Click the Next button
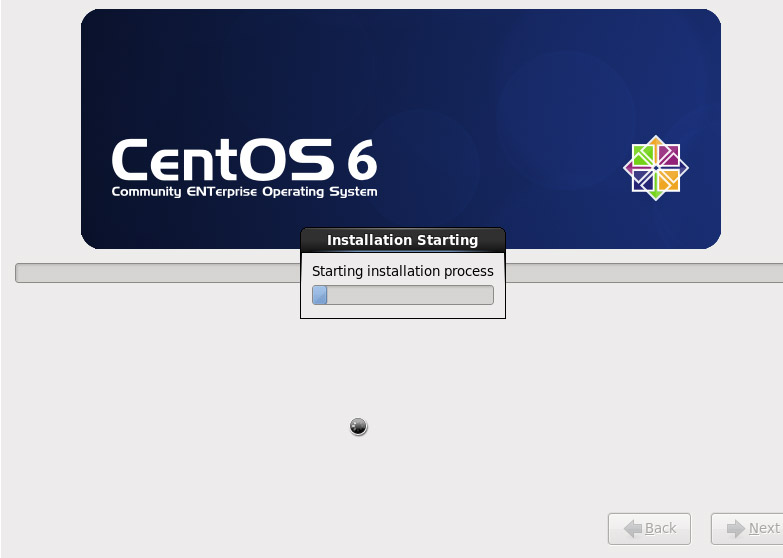783x558 pixels. pos(747,529)
